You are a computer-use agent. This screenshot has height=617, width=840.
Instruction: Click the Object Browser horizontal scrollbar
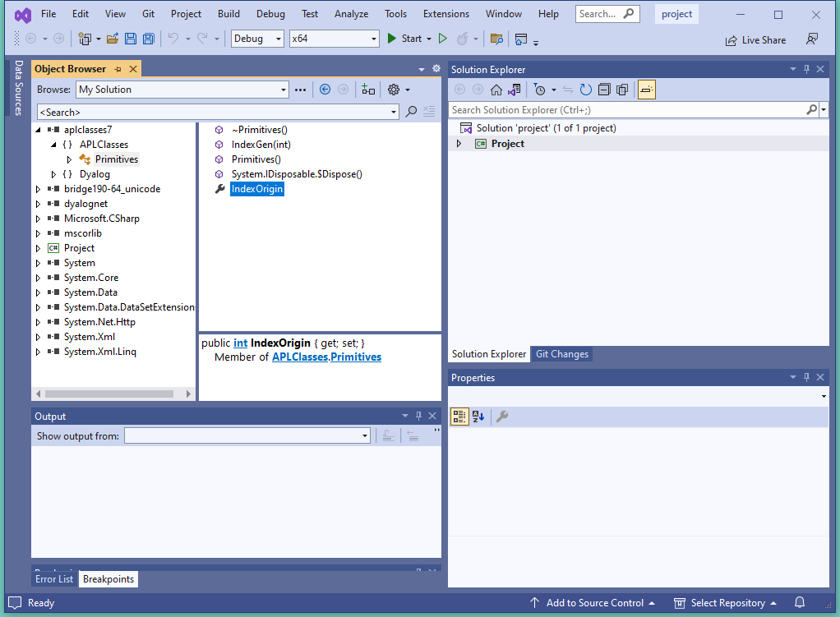[107, 394]
